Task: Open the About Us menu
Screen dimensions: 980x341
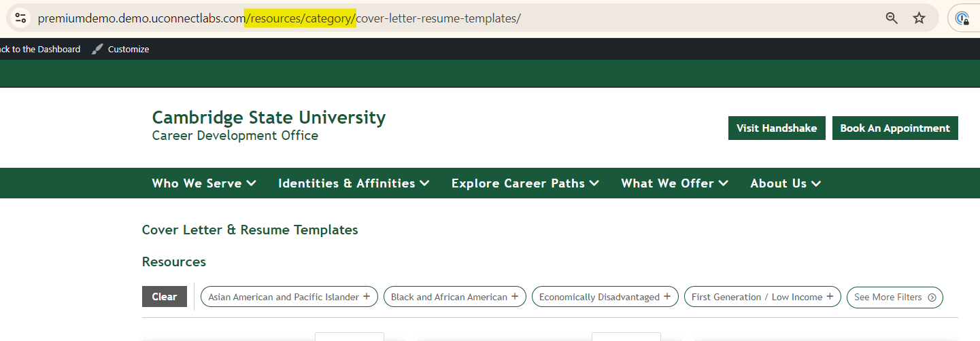Action: click(785, 183)
